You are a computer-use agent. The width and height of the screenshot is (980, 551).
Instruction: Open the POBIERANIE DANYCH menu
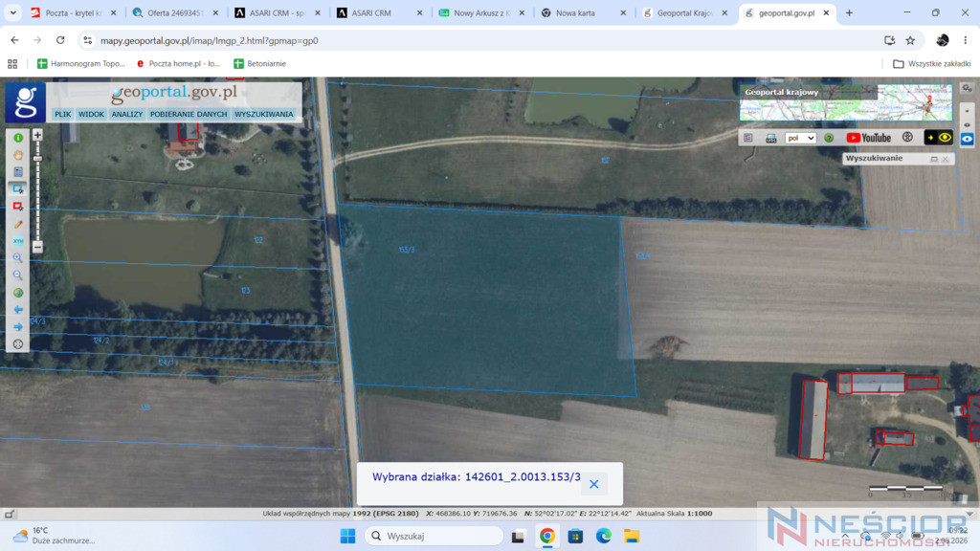coord(189,115)
